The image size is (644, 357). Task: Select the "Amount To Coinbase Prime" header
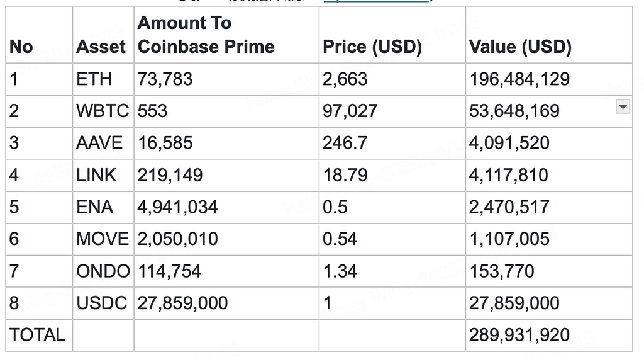point(206,35)
